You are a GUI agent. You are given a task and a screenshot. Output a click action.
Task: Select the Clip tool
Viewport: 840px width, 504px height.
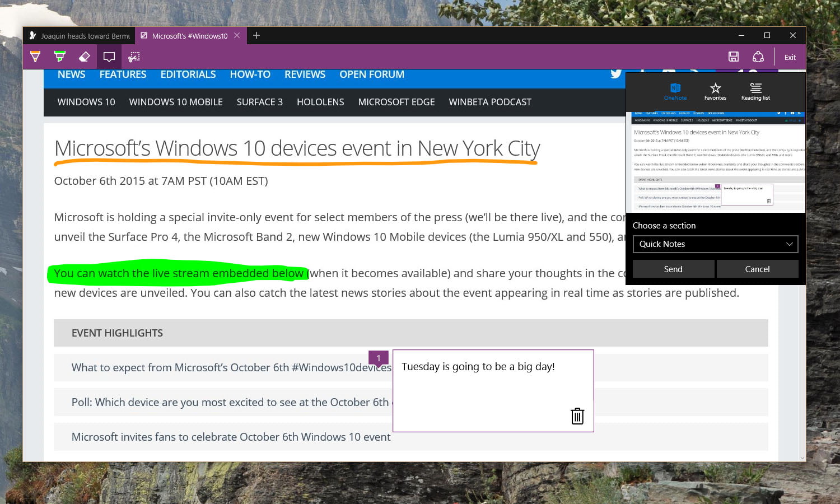point(134,57)
